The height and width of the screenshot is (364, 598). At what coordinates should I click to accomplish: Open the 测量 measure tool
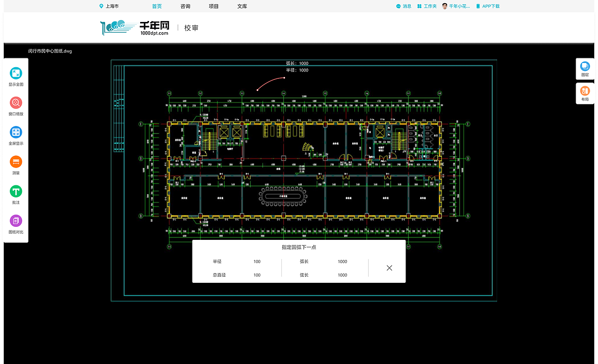point(16,162)
